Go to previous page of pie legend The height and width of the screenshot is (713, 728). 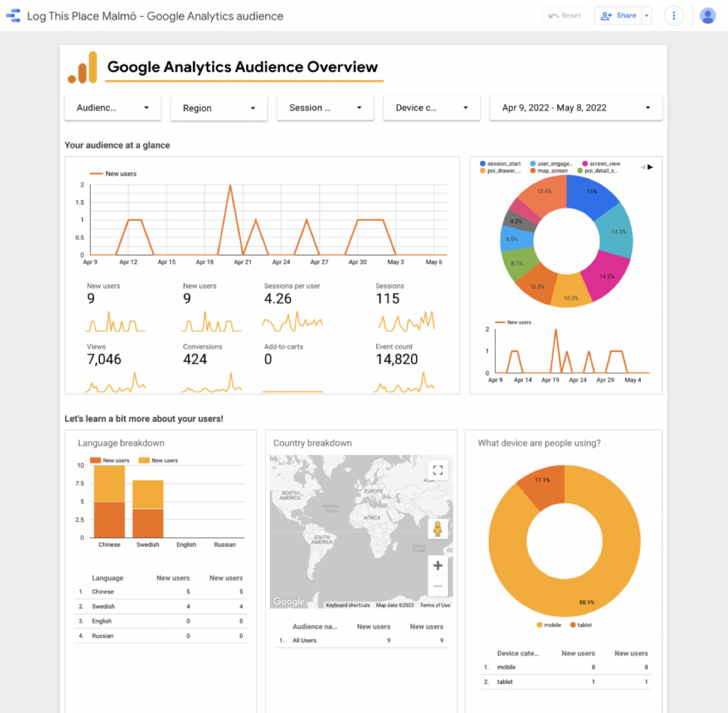pyautogui.click(x=643, y=167)
